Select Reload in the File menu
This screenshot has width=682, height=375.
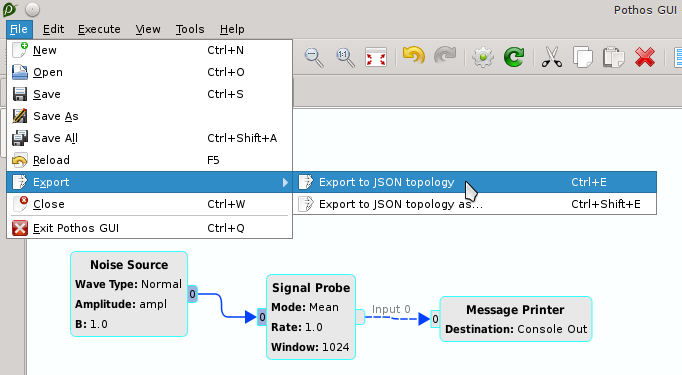point(149,160)
